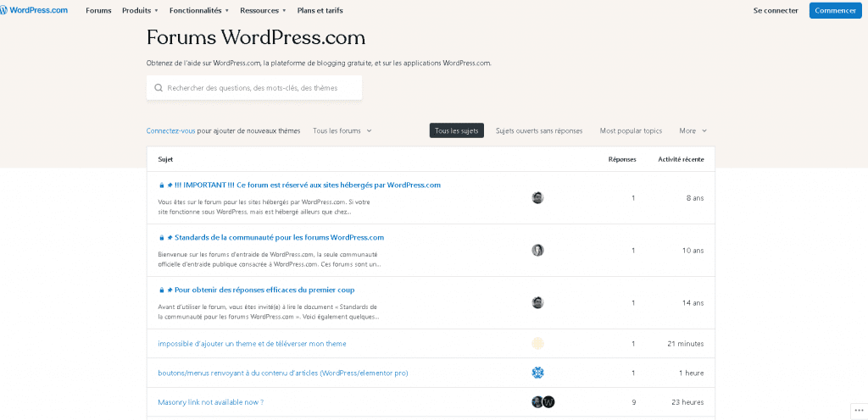Click author avatar on Standards topic
Viewport: 868px width, 420px height.
click(x=537, y=250)
